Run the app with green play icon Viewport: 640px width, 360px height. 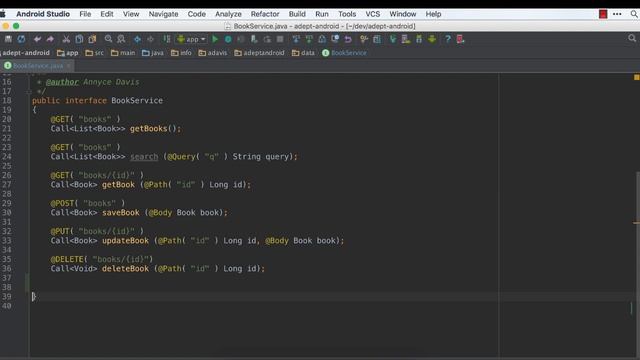[x=215, y=39]
